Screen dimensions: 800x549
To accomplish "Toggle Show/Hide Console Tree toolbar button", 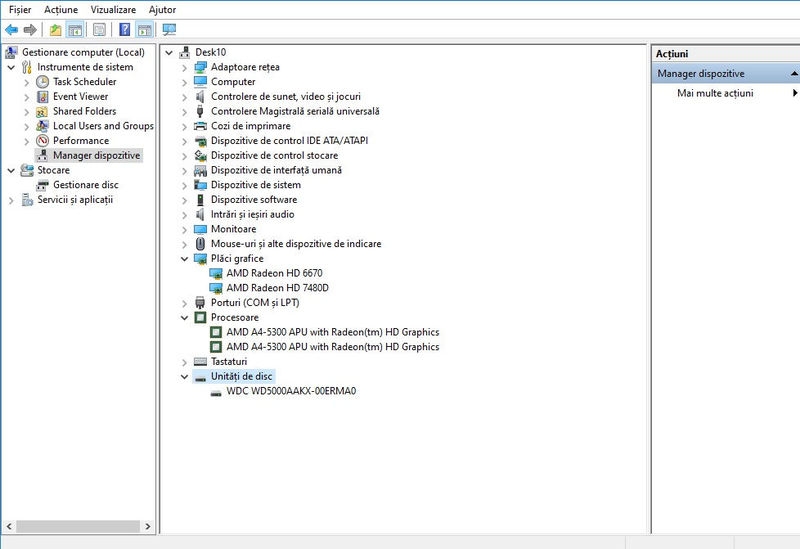I will (x=75, y=30).
